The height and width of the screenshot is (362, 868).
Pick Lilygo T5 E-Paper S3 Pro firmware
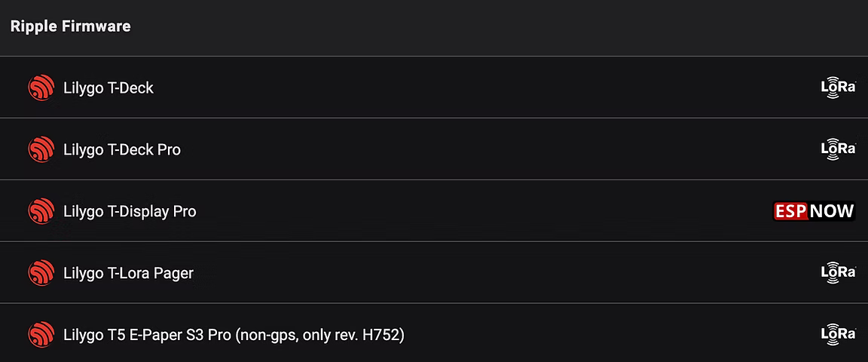[x=147, y=334]
